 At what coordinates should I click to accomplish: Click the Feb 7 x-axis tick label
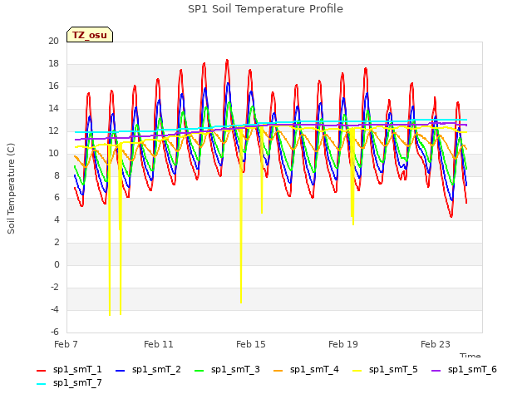click(x=66, y=344)
